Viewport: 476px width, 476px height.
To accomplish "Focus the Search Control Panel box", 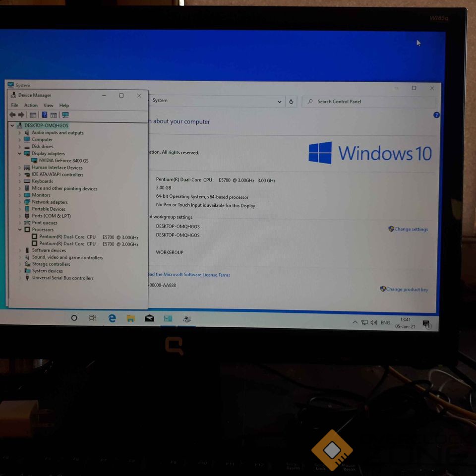I will 368,102.
